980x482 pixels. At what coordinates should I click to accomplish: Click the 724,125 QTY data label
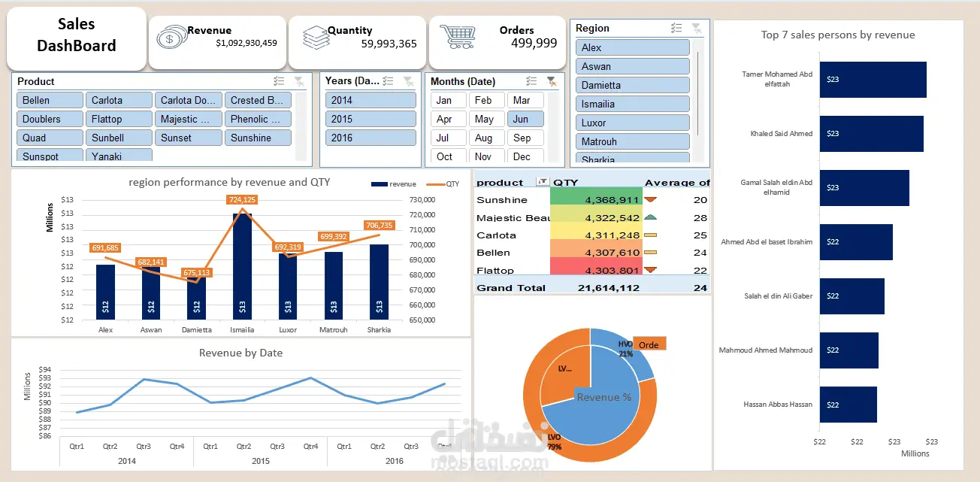(x=243, y=199)
